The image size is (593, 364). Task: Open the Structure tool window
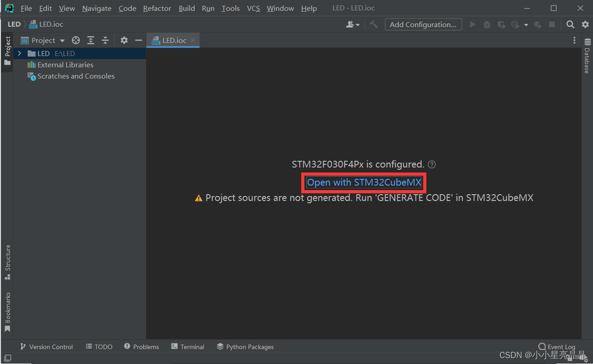(x=7, y=262)
